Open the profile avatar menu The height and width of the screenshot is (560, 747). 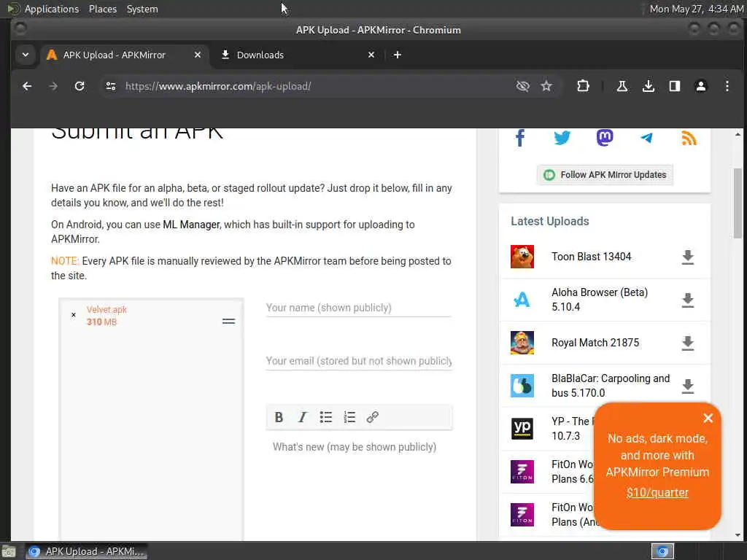(701, 86)
